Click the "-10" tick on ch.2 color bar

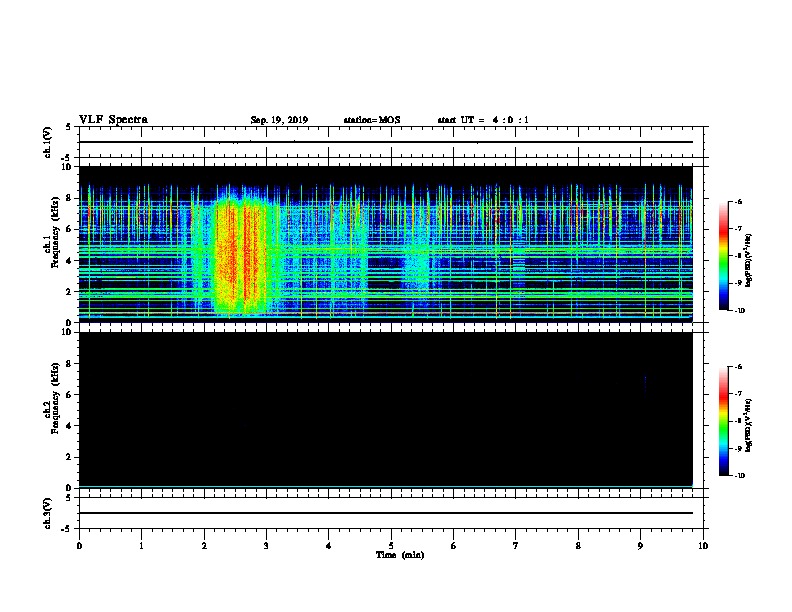click(x=739, y=476)
